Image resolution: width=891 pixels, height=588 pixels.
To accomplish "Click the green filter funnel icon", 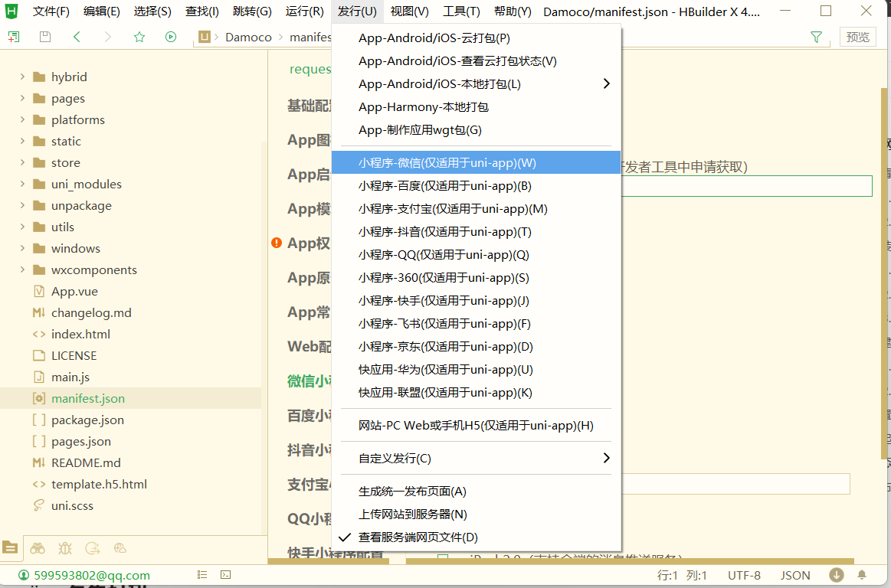I will [x=816, y=37].
